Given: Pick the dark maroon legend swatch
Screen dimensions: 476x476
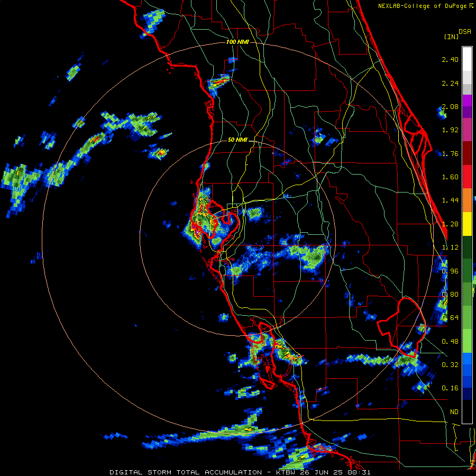Looking at the screenshot, I should (x=467, y=153).
